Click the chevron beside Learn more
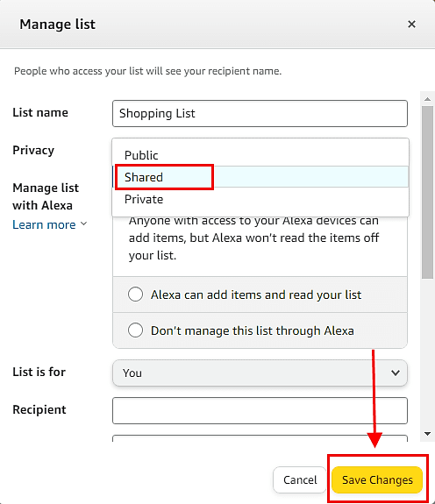Image resolution: width=435 pixels, height=504 pixels. coord(83,224)
